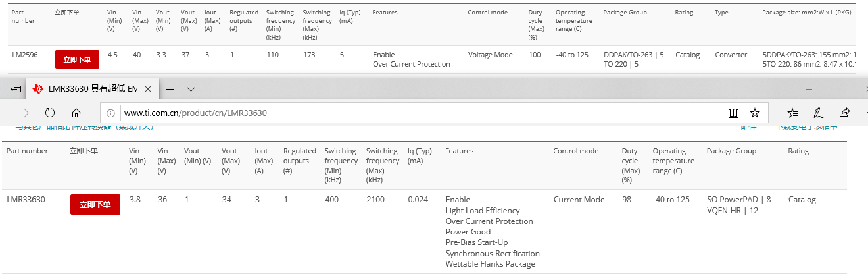868x274 pixels.
Task: Refresh the page
Action: click(x=50, y=113)
